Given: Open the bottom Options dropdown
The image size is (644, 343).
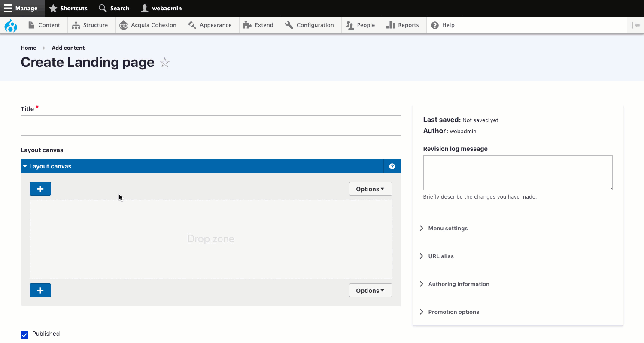Looking at the screenshot, I should click(370, 291).
